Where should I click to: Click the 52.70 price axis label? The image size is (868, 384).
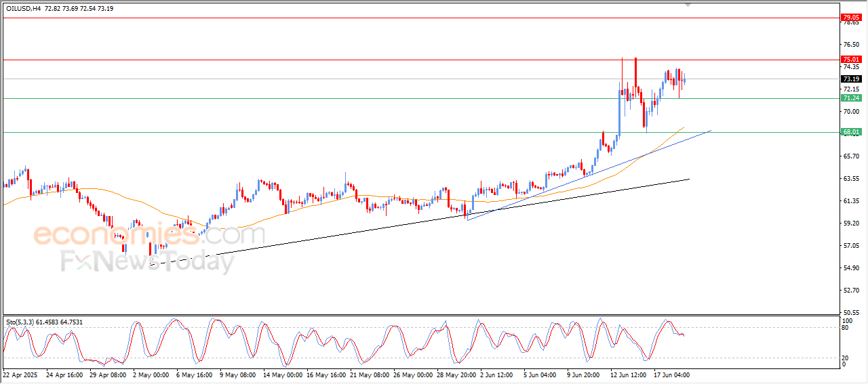click(x=850, y=291)
